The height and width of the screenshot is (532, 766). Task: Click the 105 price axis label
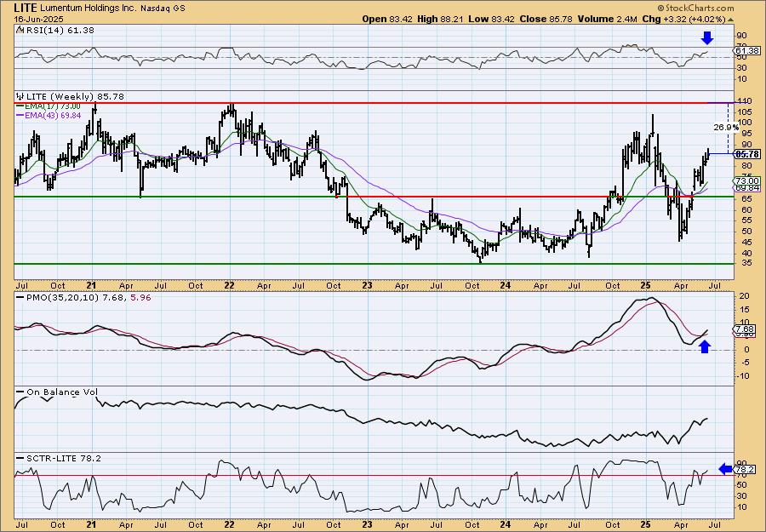click(x=743, y=112)
